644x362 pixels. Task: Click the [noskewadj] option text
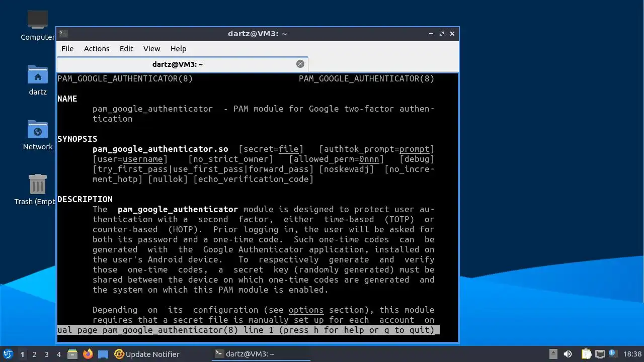coord(347,169)
